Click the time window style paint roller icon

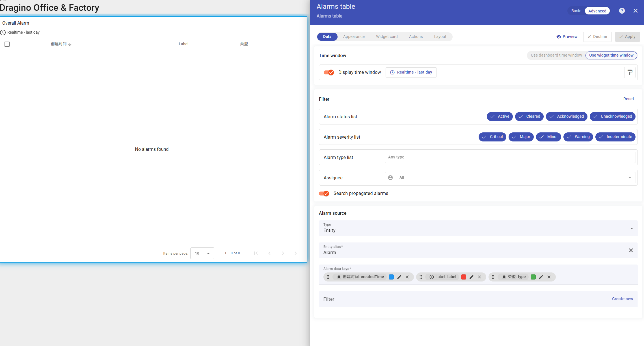tap(630, 72)
